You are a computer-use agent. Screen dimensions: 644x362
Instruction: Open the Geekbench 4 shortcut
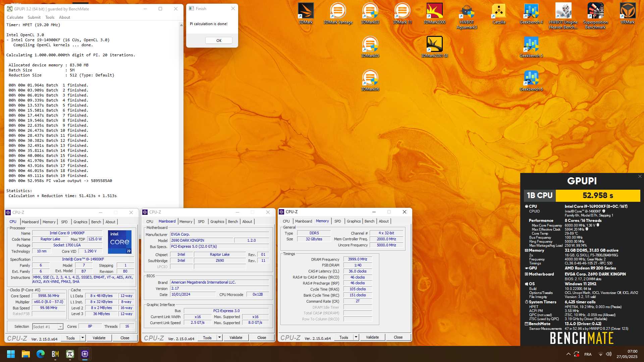pyautogui.click(x=531, y=13)
